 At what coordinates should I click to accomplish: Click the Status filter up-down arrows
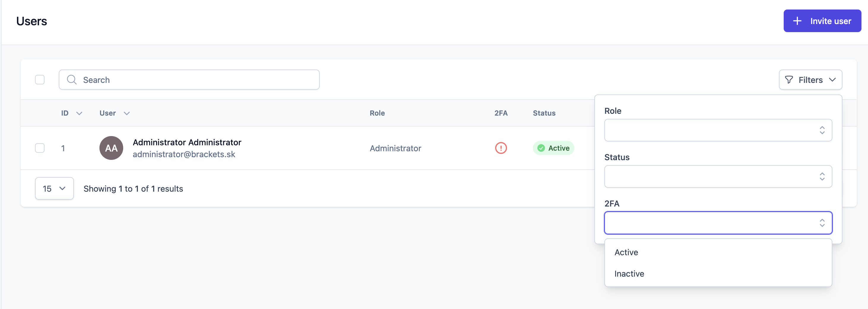[822, 176]
